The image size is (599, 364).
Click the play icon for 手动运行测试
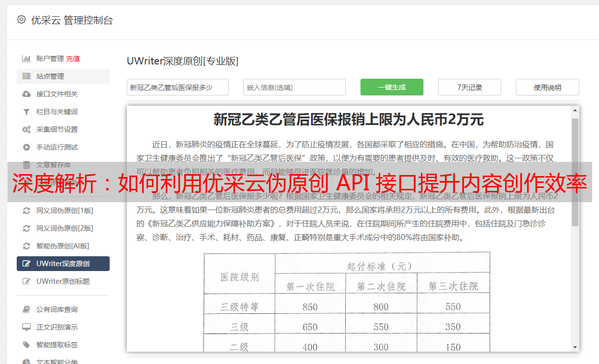coord(27,147)
